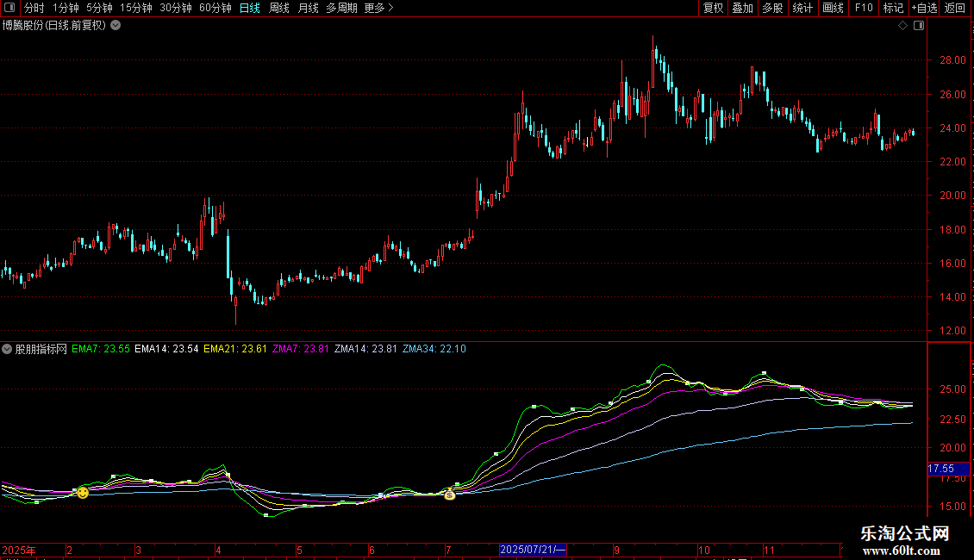Click the 2025年 label on time axis

(x=19, y=550)
